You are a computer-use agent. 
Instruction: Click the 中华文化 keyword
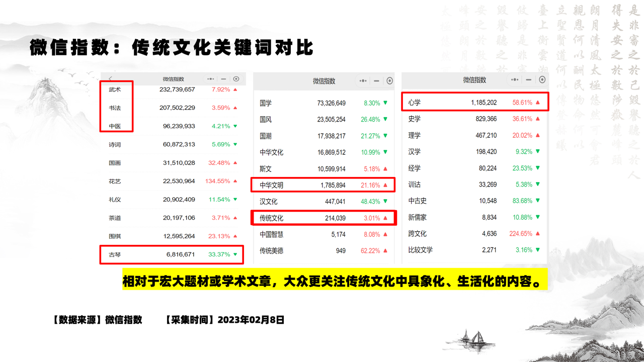(x=272, y=152)
